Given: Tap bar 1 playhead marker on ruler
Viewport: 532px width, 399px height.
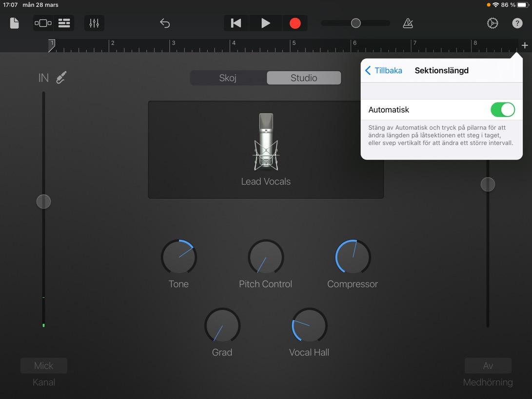Looking at the screenshot, I should (52, 45).
